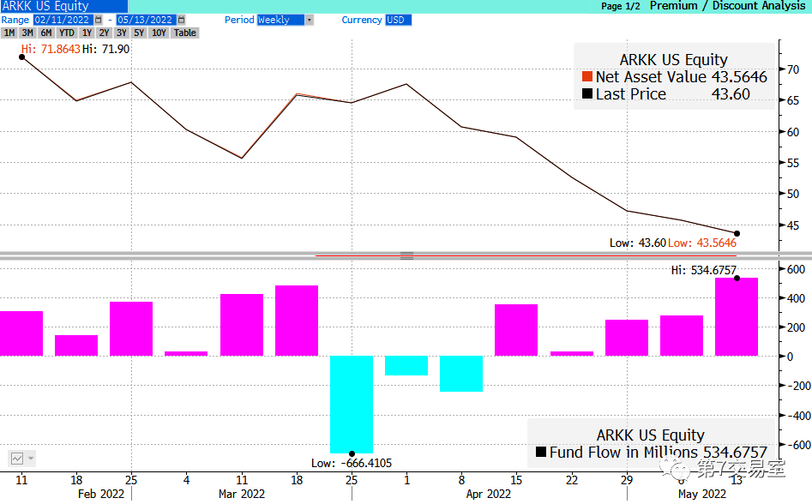Click the Period label
812x504 pixels.
[239, 20]
